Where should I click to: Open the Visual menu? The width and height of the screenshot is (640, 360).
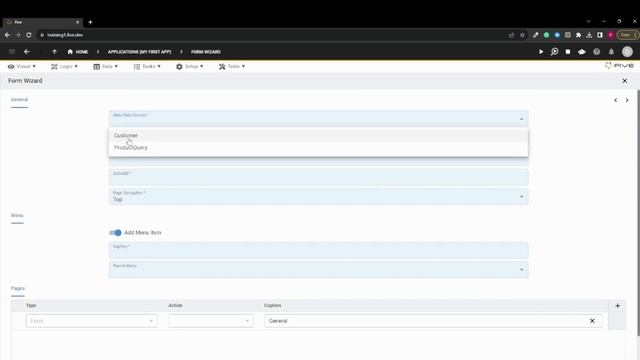(22, 67)
